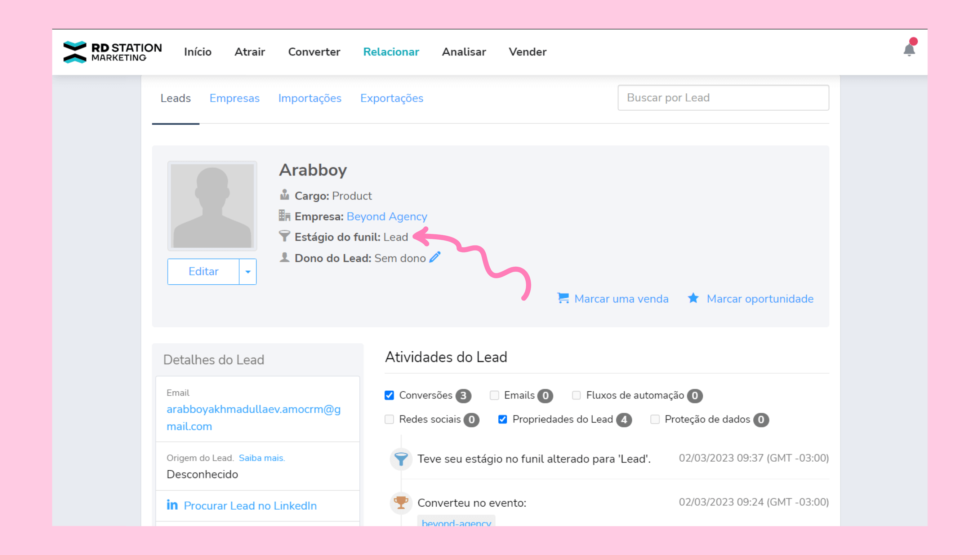Viewport: 980px width, 555px height.
Task: Click the LinkedIn icon in lead details
Action: [x=172, y=505]
